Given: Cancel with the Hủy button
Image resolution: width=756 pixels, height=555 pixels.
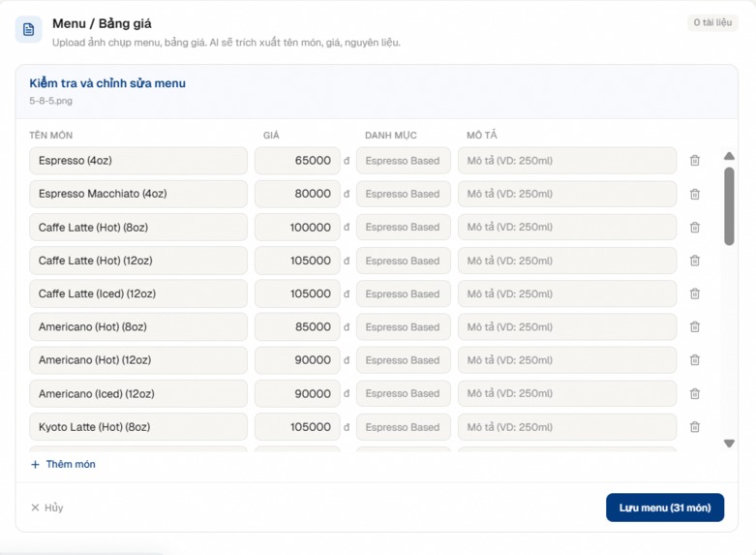Looking at the screenshot, I should pyautogui.click(x=47, y=508).
